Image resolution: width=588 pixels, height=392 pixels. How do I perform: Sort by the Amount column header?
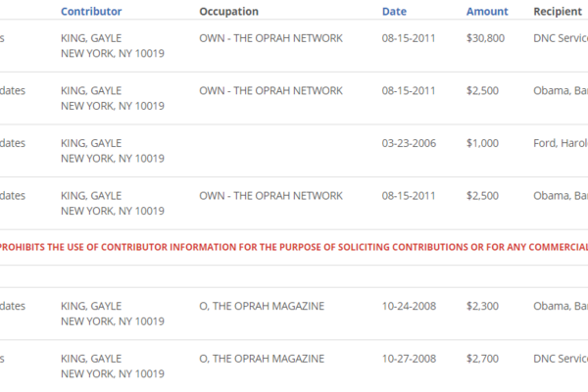[487, 12]
